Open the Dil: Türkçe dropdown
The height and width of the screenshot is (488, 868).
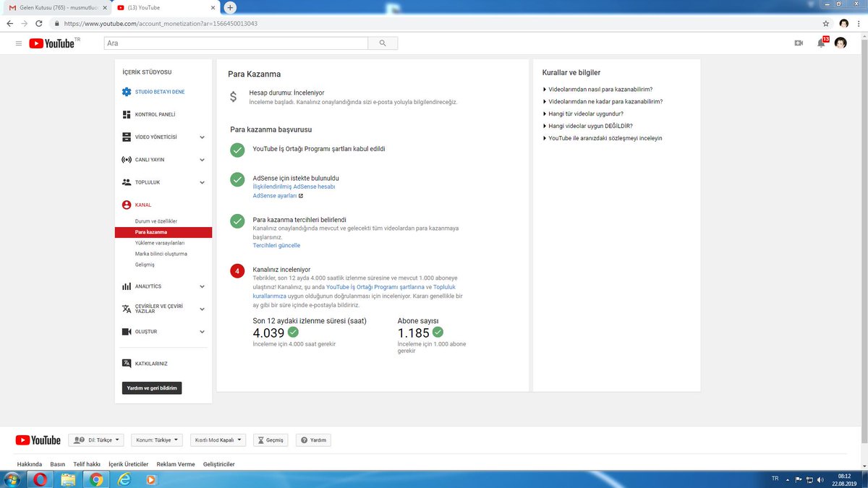coord(96,440)
